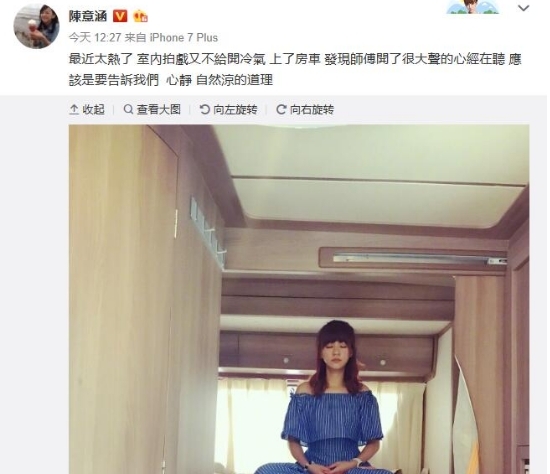Image resolution: width=550 pixels, height=474 pixels.
Task: Click the post text about 心靜自然涼
Action: click(x=295, y=69)
